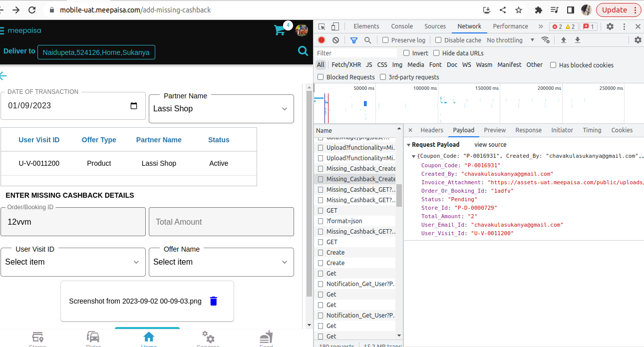The width and height of the screenshot is (644, 347).
Task: Filter requests by Fetch/XHR
Action: (346, 65)
